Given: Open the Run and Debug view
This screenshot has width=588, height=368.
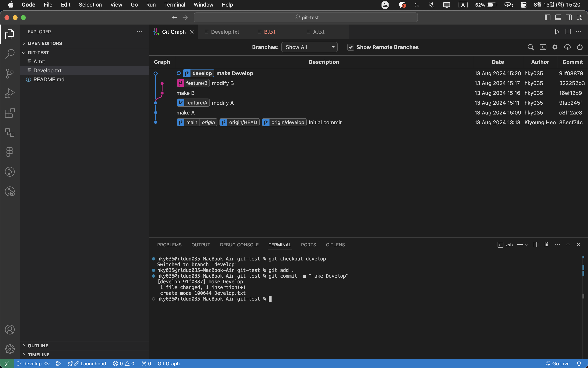Looking at the screenshot, I should pyautogui.click(x=10, y=93).
